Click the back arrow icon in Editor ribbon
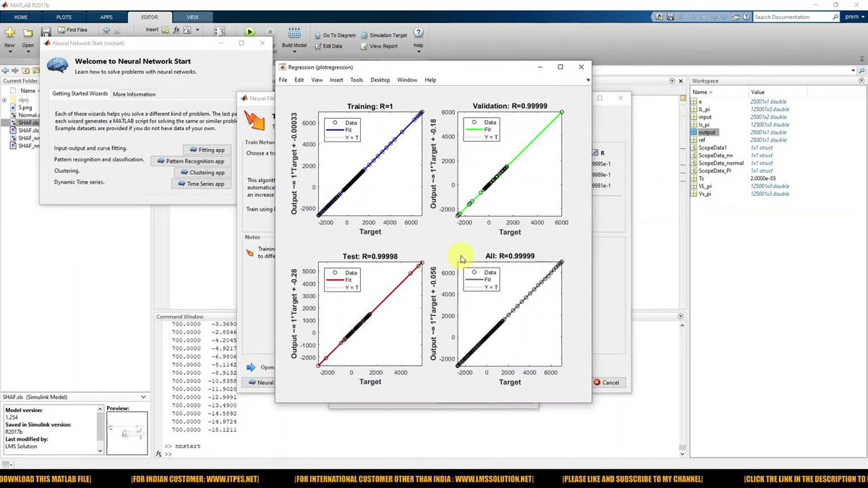 (x=106, y=30)
